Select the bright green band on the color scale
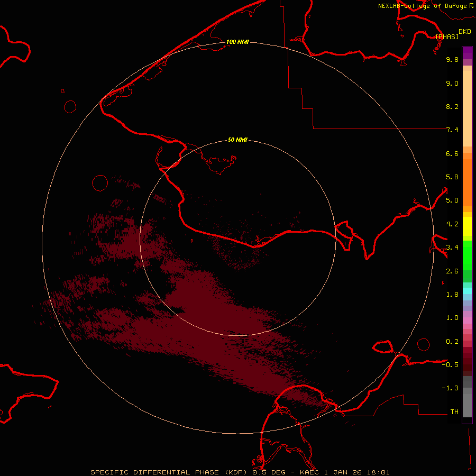The width and height of the screenshot is (476, 476). click(467, 255)
